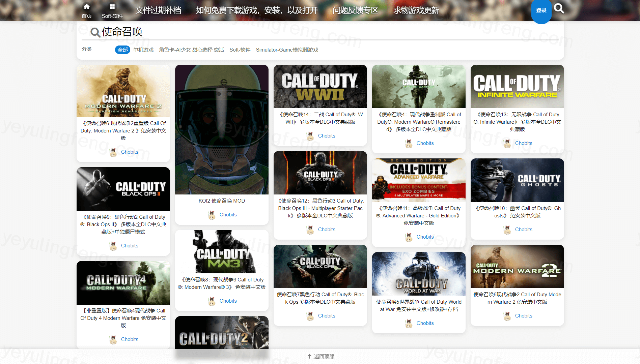Click Chobits avatar under 使命召唤9 Black Ops II
640x364 pixels.
tap(113, 246)
